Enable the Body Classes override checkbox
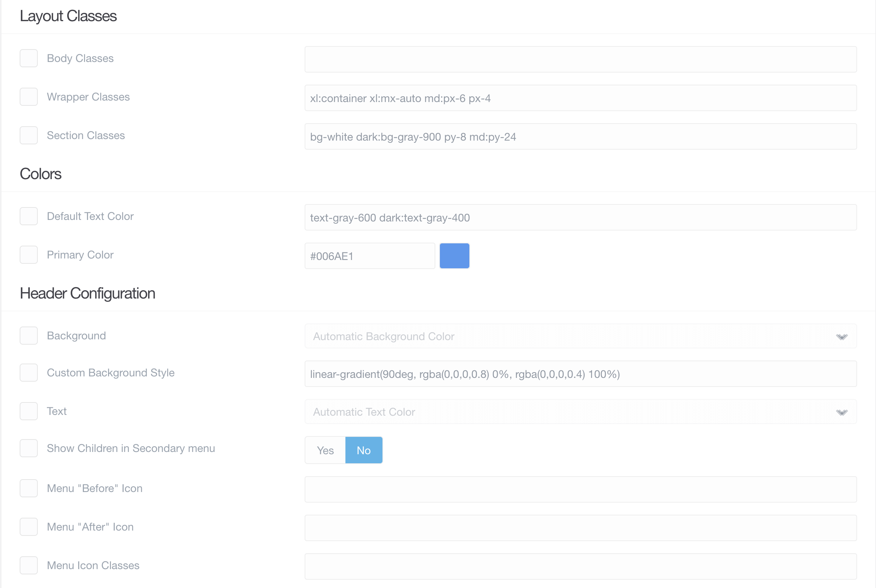 (29, 58)
